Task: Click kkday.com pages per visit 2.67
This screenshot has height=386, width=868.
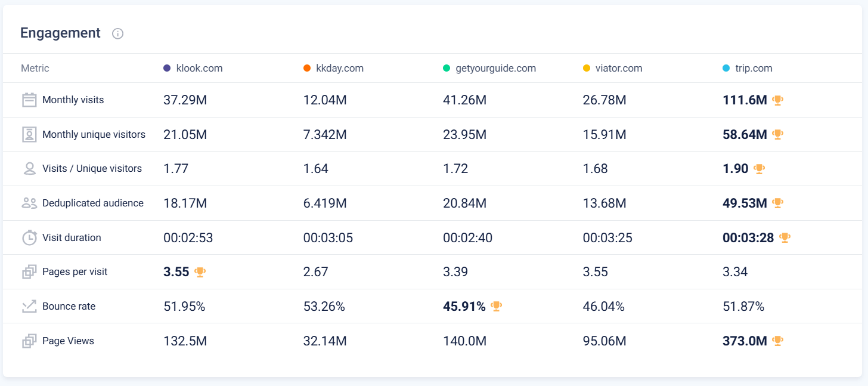Action: (x=316, y=272)
